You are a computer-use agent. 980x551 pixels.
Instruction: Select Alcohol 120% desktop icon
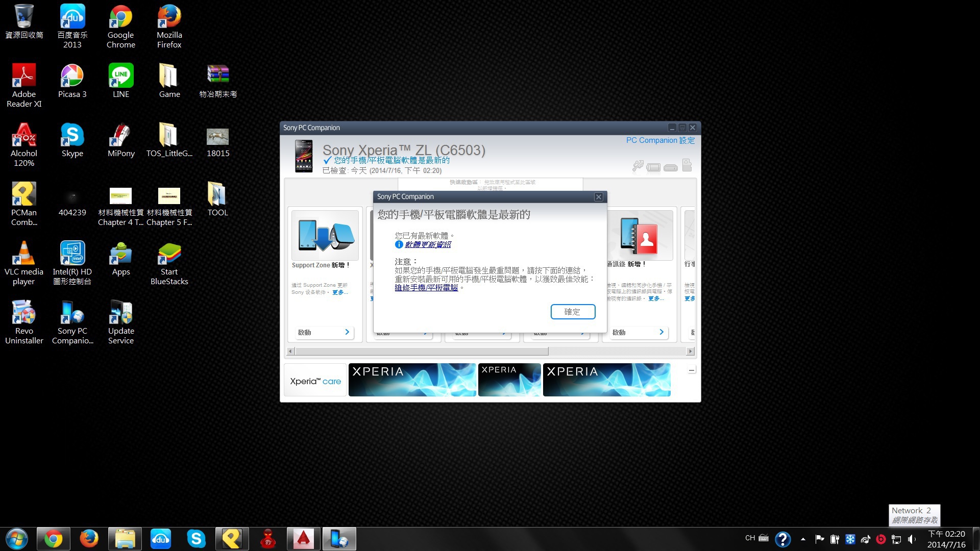pos(24,145)
